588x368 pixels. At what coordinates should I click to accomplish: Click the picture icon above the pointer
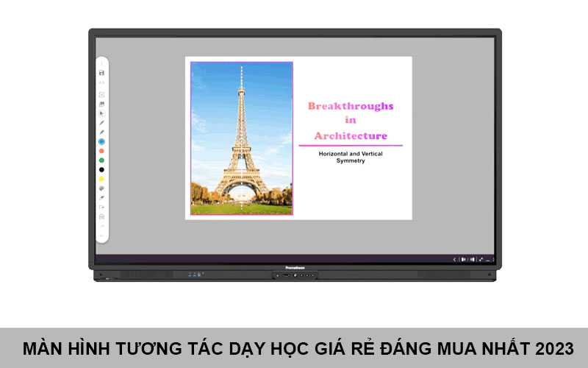pyautogui.click(x=101, y=104)
